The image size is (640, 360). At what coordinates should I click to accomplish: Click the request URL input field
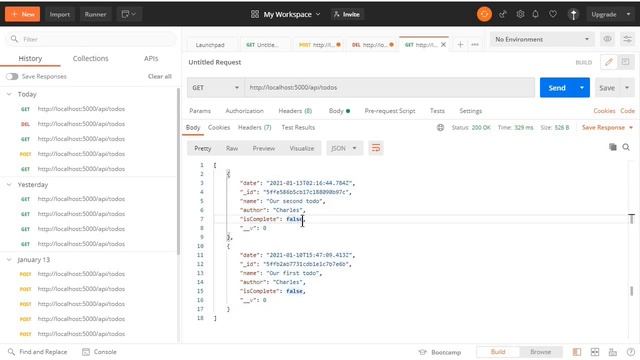pyautogui.click(x=389, y=87)
